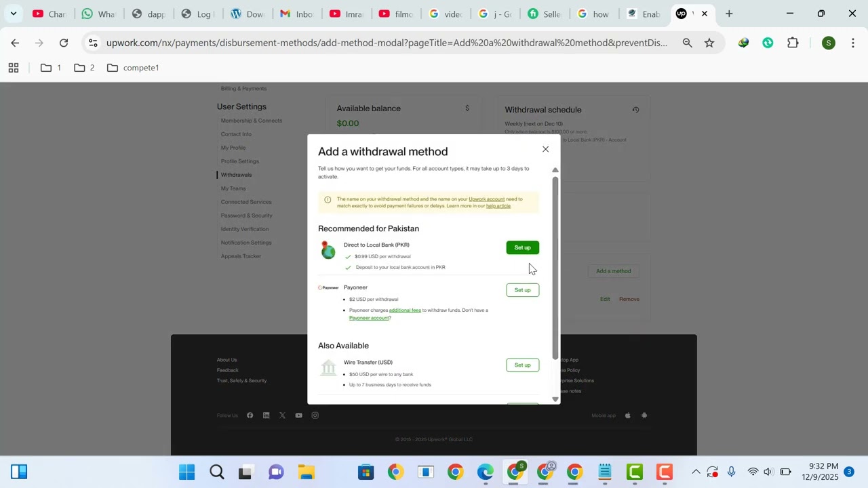Open the Payoneer account link
This screenshot has width=868, height=488.
pos(369,318)
